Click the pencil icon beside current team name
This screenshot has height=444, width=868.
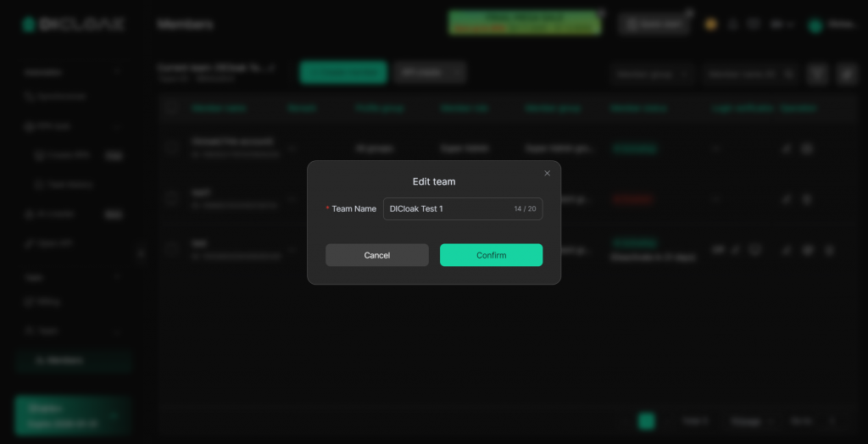point(270,68)
